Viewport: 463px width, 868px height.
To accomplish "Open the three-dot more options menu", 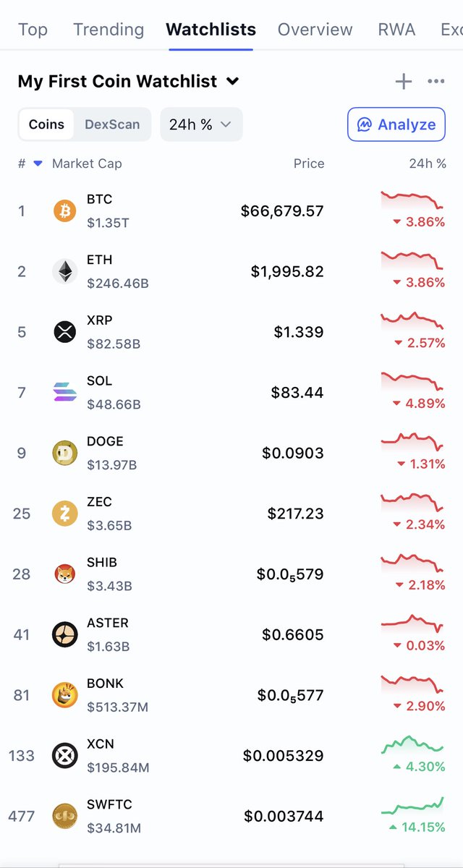I will (436, 82).
